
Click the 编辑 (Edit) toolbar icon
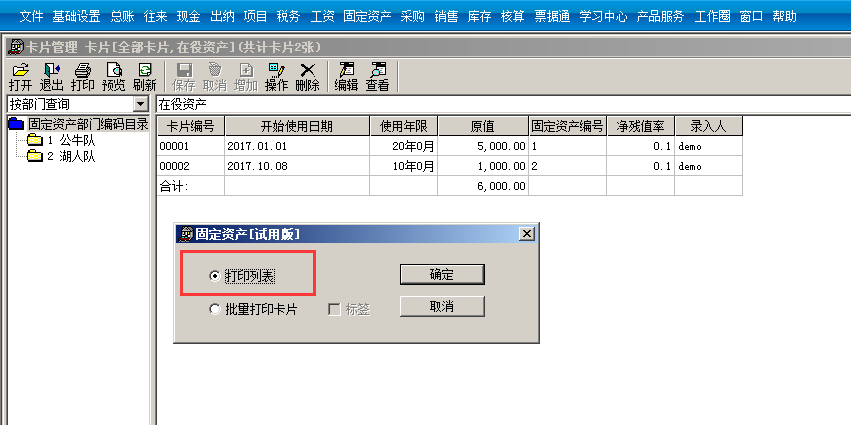tap(346, 76)
